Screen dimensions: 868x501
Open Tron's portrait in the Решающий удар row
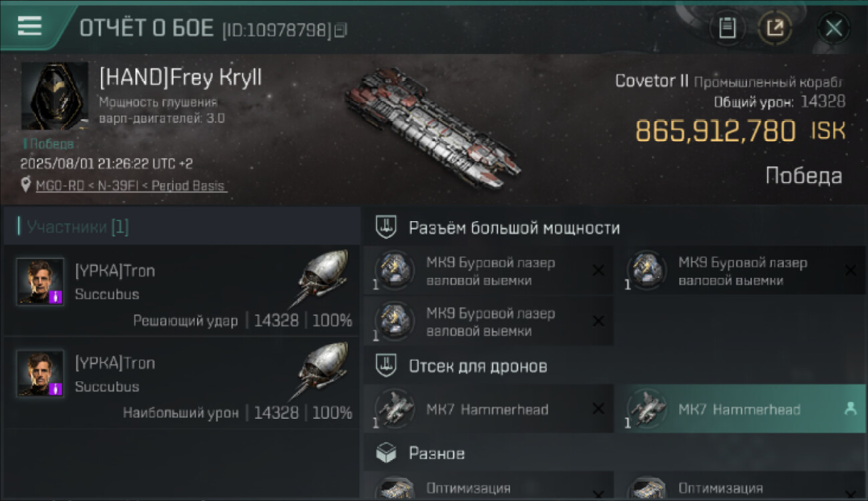click(41, 282)
